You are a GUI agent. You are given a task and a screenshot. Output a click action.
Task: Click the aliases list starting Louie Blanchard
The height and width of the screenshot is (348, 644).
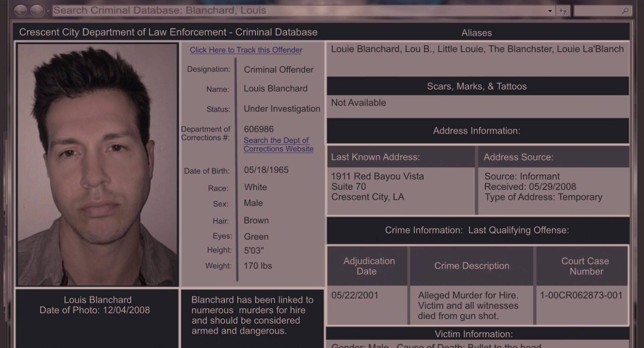pos(477,49)
